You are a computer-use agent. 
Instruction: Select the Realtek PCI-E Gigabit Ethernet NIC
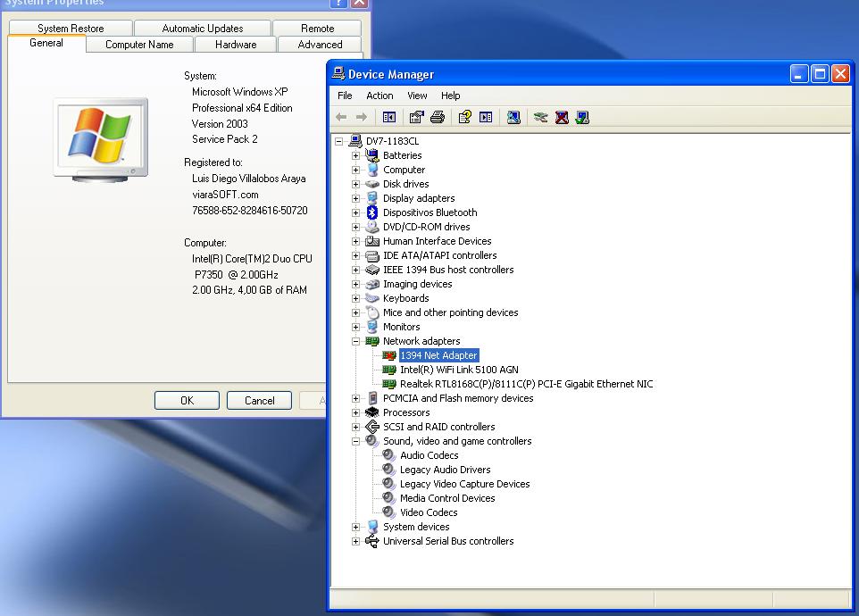point(527,384)
